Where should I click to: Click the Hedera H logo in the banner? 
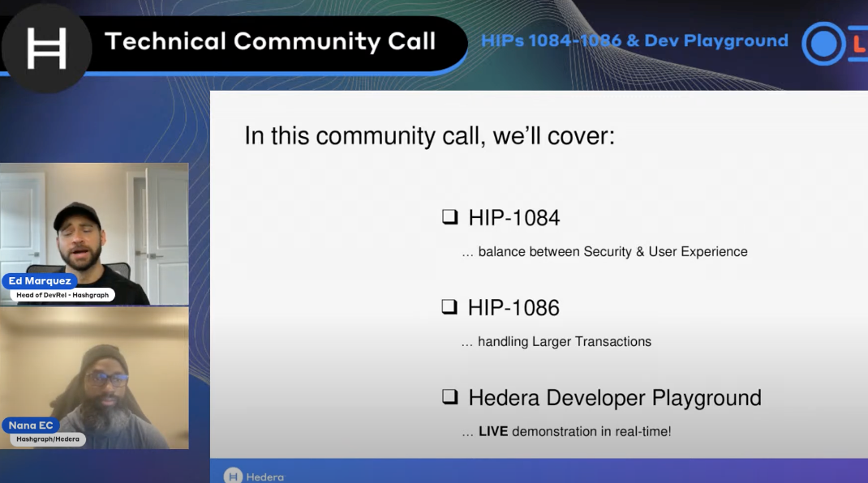point(46,48)
